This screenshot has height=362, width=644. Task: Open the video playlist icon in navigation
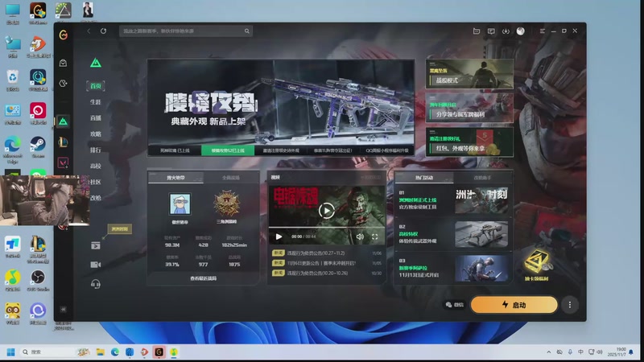click(x=95, y=246)
